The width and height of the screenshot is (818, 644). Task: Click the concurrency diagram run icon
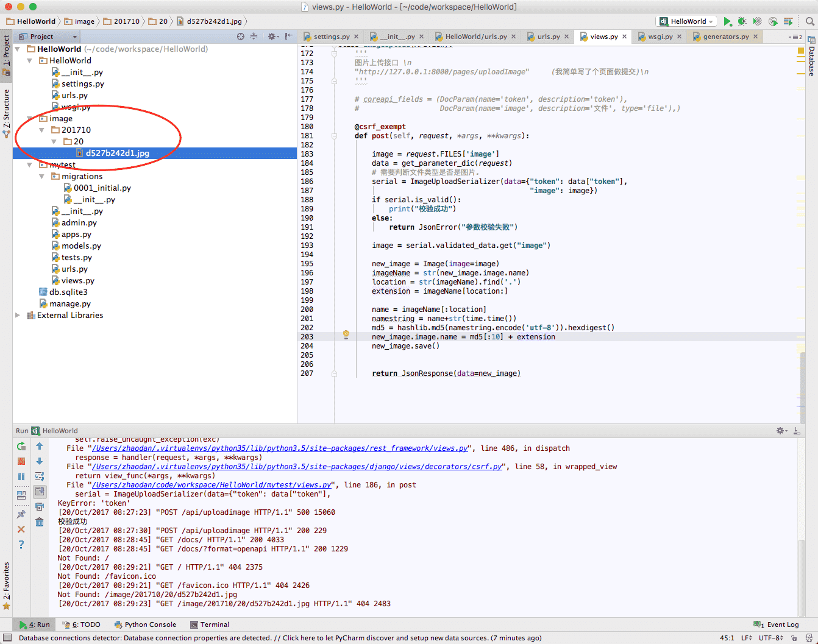[x=788, y=21]
